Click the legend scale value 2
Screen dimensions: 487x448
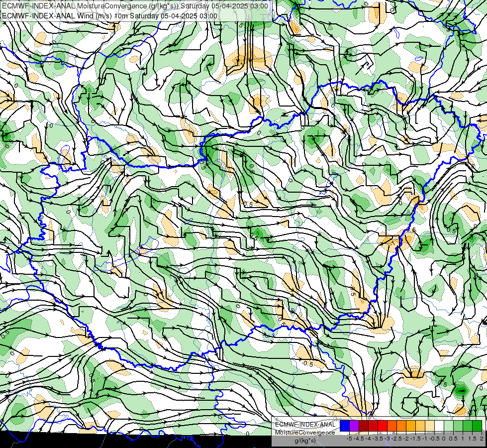(x=482, y=439)
